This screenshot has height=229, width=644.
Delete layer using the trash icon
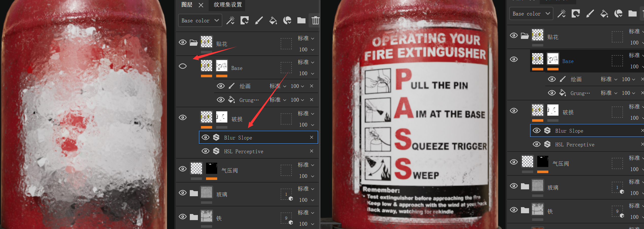click(x=315, y=20)
